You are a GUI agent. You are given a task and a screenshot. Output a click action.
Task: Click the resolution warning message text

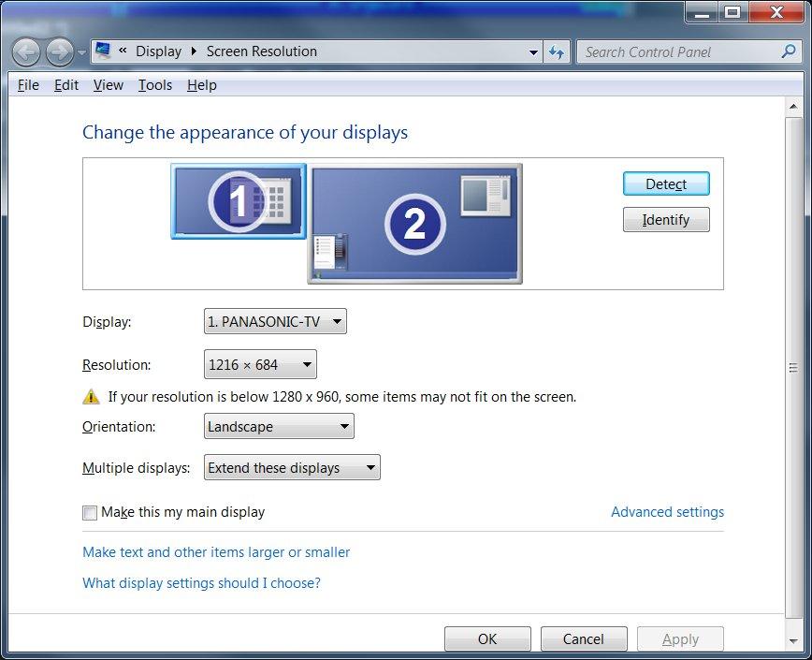341,397
